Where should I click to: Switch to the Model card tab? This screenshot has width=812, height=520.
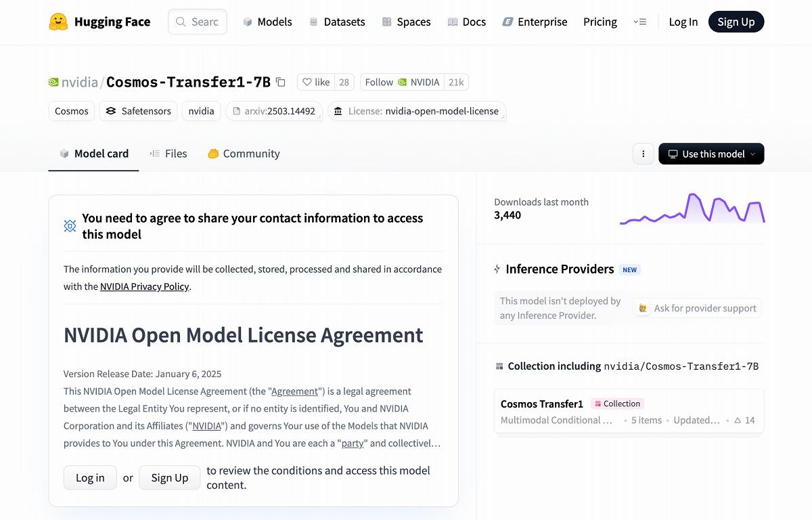[93, 154]
